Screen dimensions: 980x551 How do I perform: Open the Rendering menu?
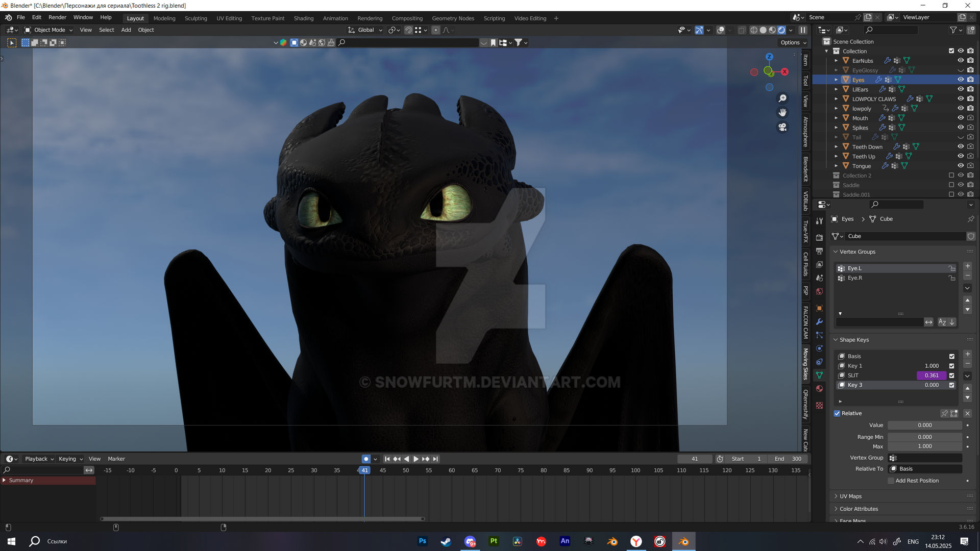(x=370, y=18)
